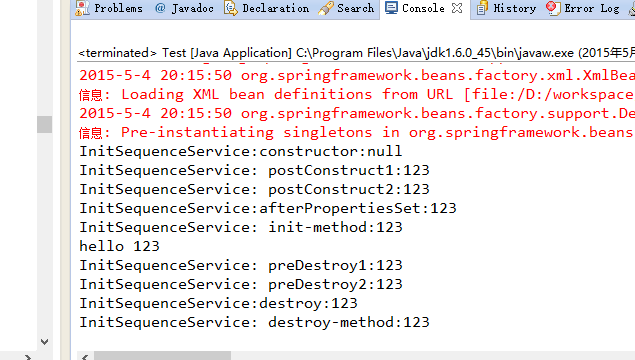
Task: Click the Javadoc @ icon
Action: (160, 8)
